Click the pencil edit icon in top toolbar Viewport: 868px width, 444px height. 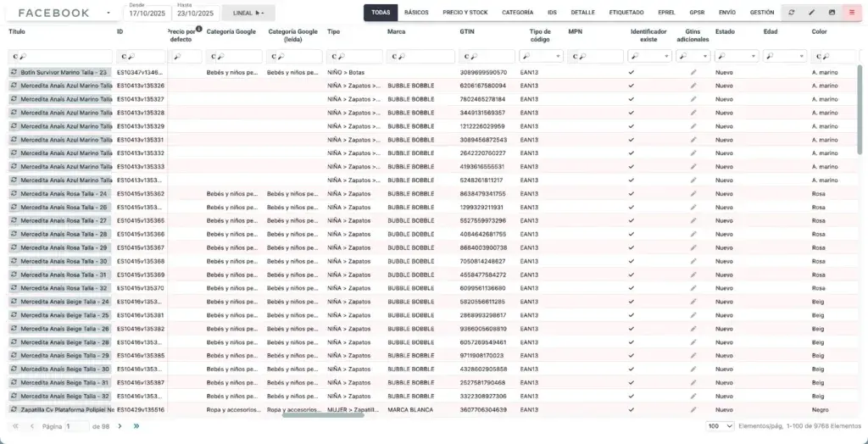click(x=811, y=12)
